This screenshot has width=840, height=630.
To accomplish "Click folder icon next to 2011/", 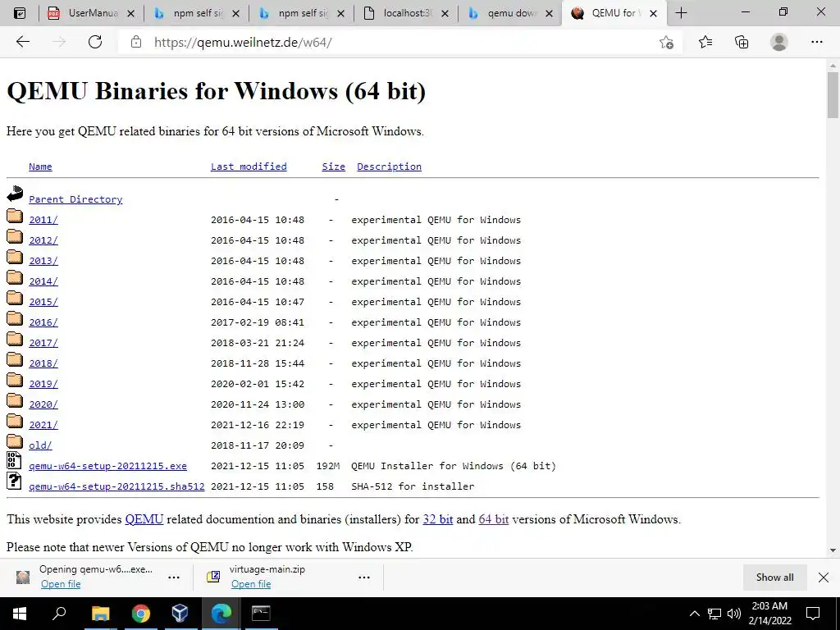I will (15, 216).
